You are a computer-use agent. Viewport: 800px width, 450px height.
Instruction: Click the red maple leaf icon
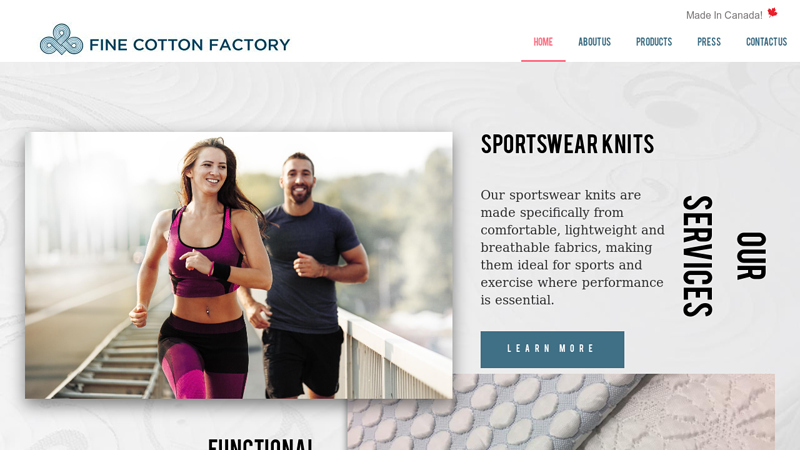click(772, 12)
